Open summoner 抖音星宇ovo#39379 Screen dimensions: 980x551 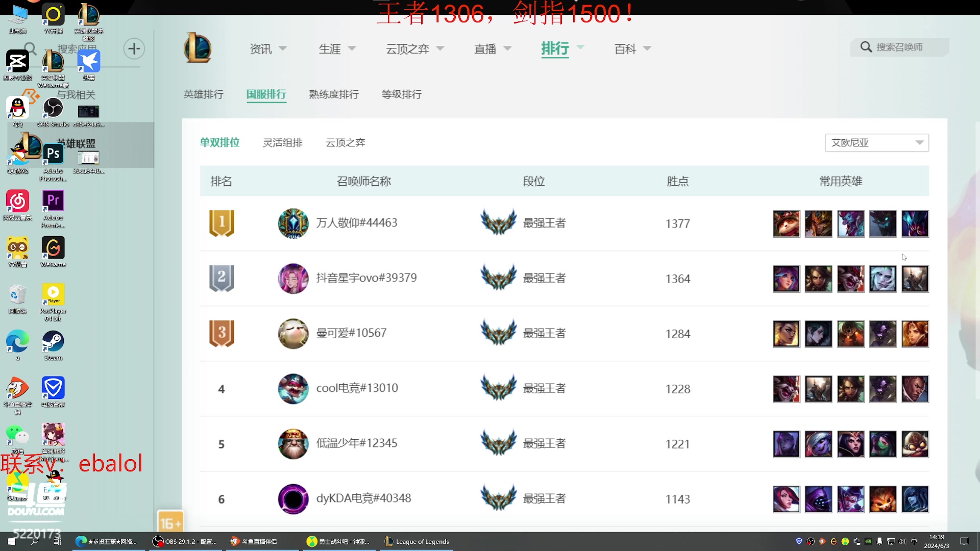366,278
